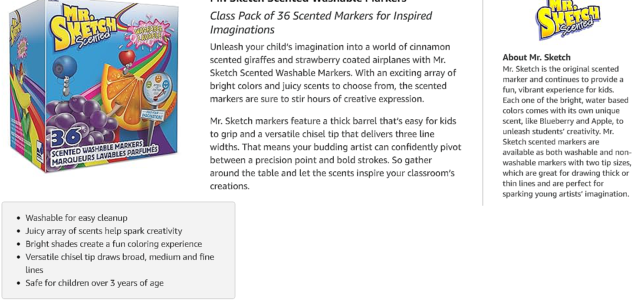Click the 'Unleash your child's imagination' paragraph

333,73
